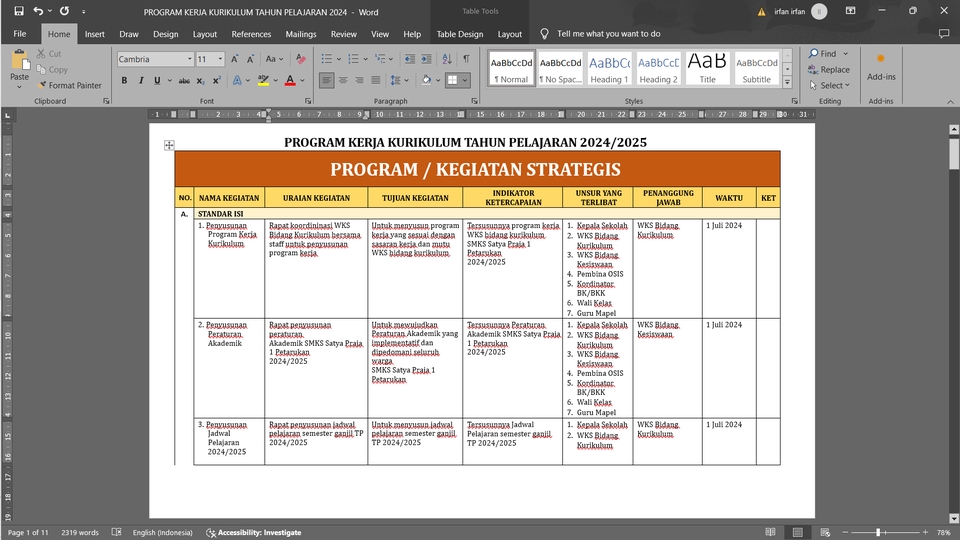Switch to the Review tab
Screen dimensions: 960x540
pyautogui.click(x=343, y=34)
